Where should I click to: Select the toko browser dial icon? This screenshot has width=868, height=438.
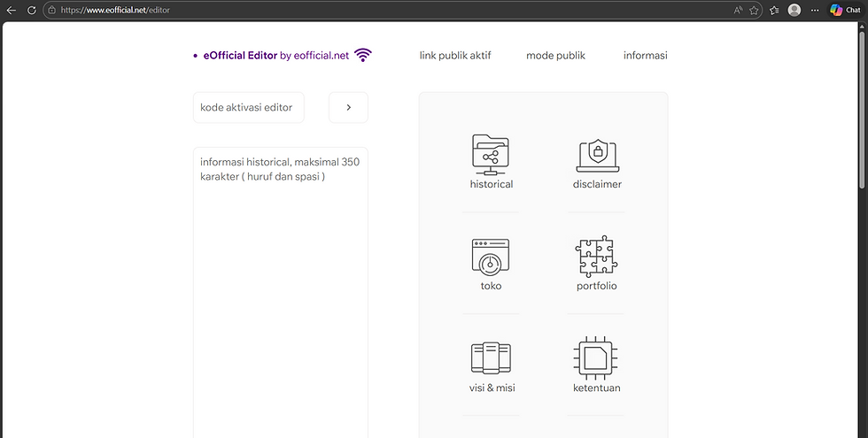[x=491, y=257]
